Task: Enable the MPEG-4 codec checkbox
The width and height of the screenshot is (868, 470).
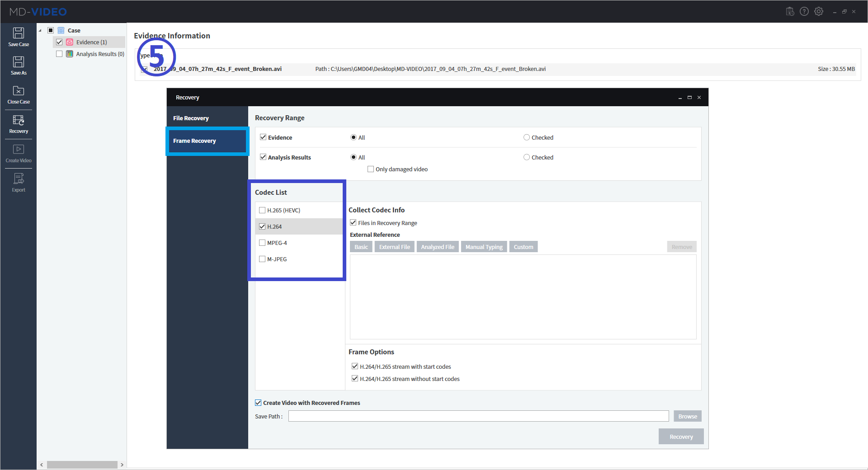Action: 262,243
